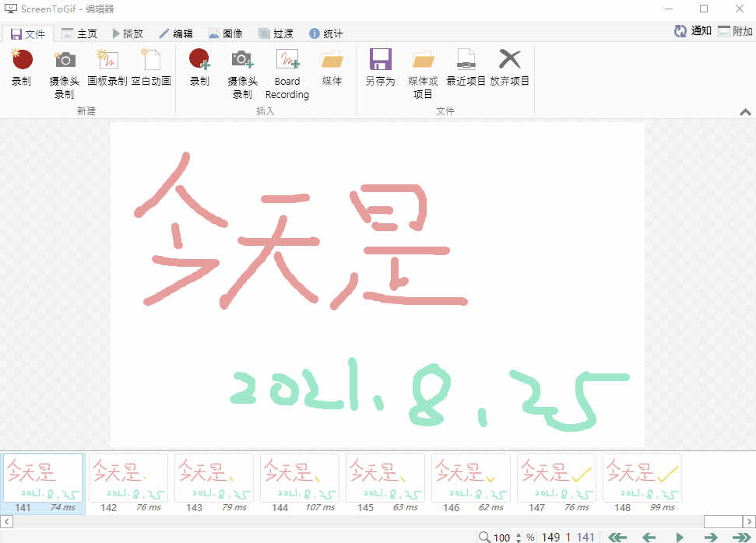756x543 pixels.
Task: Jump to the last frame
Action: click(x=741, y=537)
